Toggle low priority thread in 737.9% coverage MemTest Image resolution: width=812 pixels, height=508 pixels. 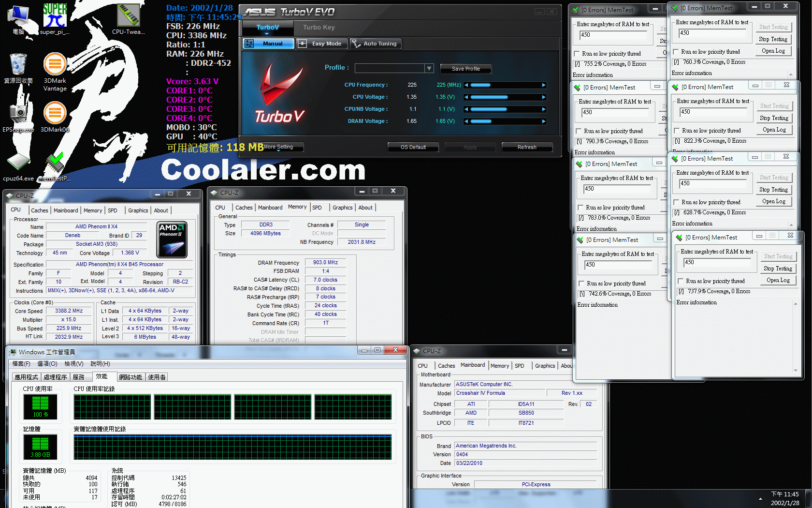pyautogui.click(x=681, y=281)
